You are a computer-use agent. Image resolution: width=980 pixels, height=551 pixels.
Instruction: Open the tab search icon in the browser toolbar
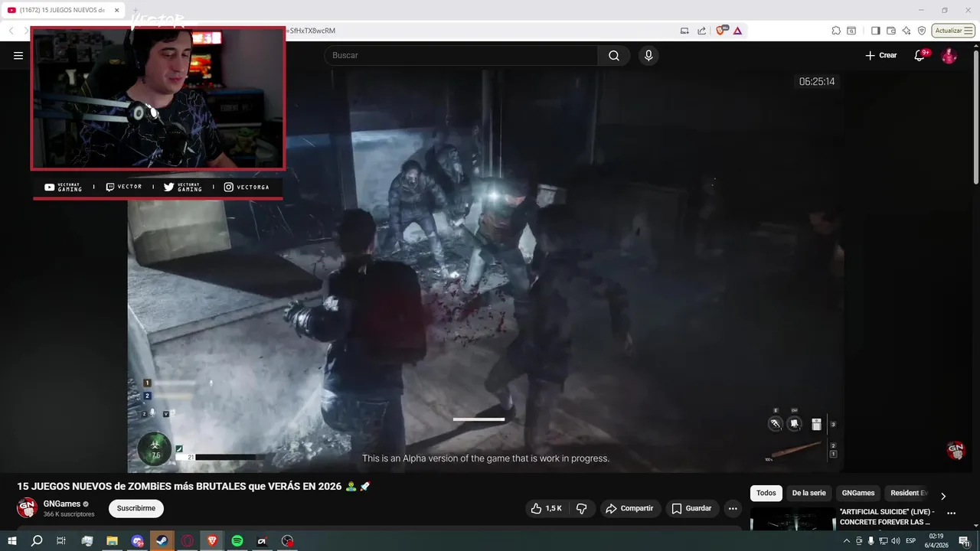851,31
